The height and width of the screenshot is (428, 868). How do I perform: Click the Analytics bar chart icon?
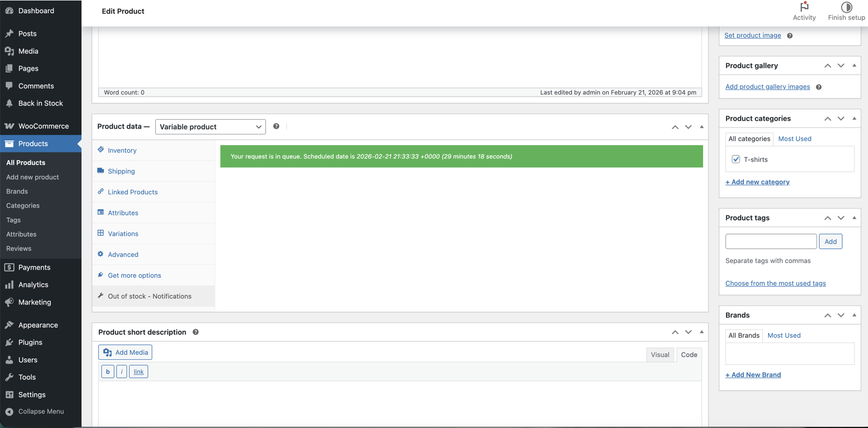[9, 284]
